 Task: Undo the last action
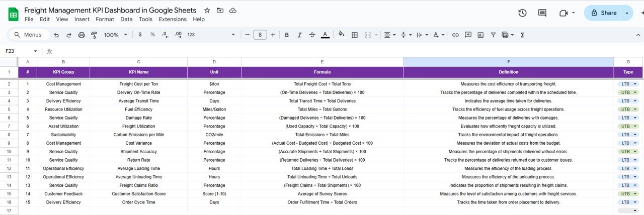(x=56, y=35)
